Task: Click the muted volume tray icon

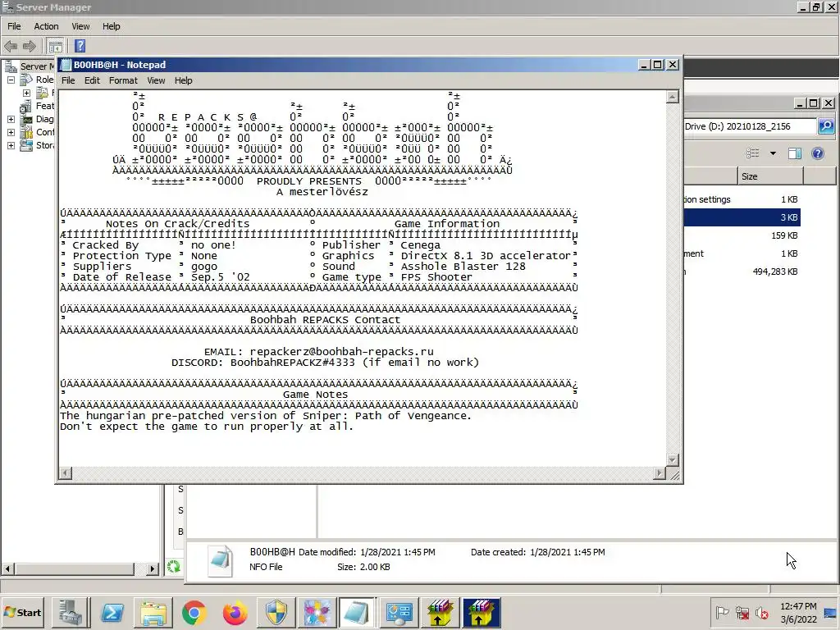Action: (x=762, y=612)
